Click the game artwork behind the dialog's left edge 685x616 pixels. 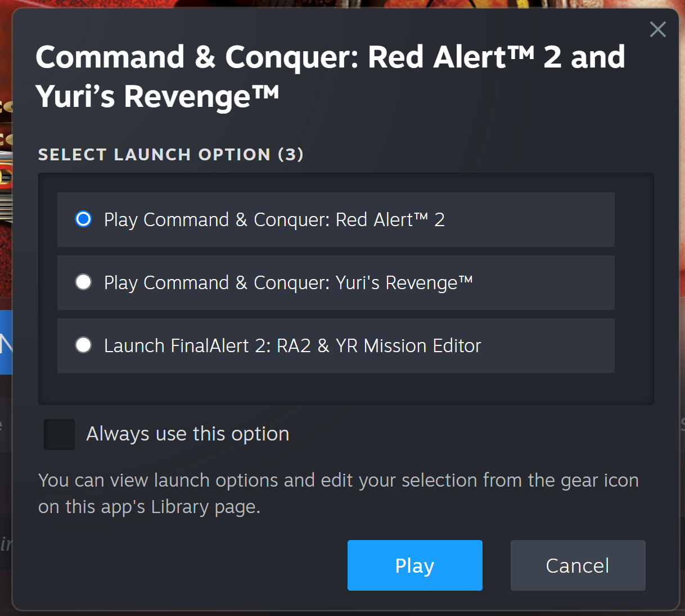tap(6, 236)
